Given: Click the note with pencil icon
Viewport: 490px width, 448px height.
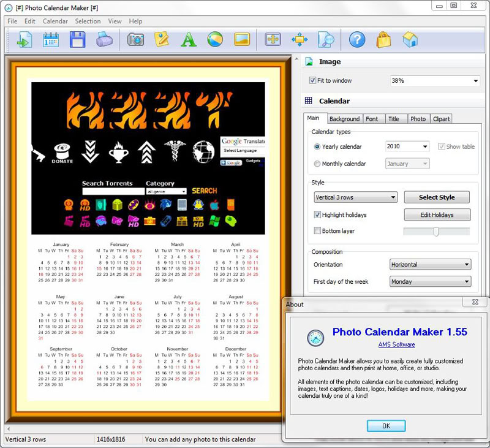Looking at the screenshot, I should pos(162,40).
